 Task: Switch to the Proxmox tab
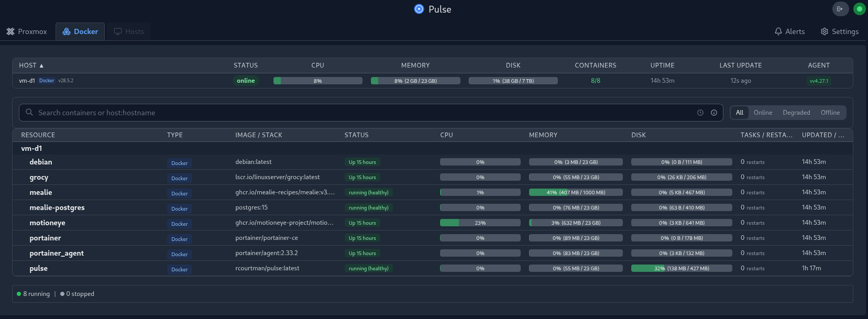click(27, 31)
